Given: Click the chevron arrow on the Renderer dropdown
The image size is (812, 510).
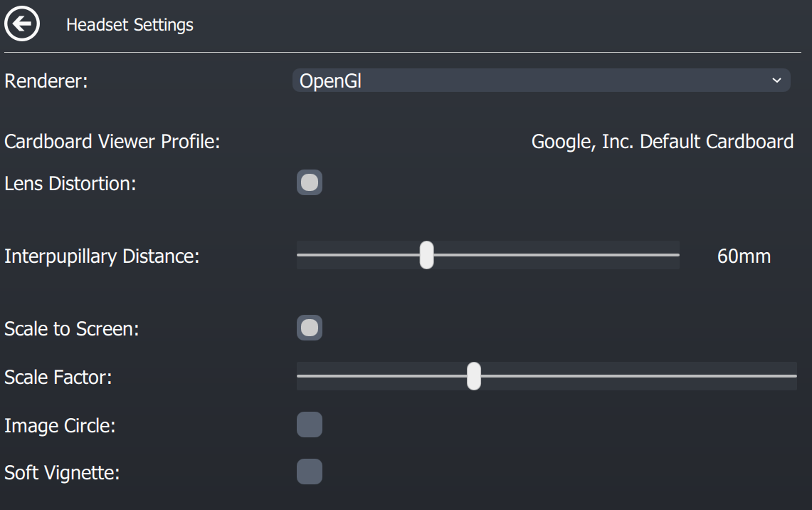Looking at the screenshot, I should coord(776,80).
